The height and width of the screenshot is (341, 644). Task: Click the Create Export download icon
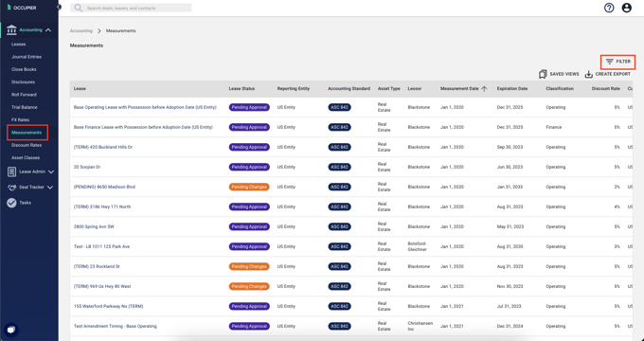click(588, 74)
